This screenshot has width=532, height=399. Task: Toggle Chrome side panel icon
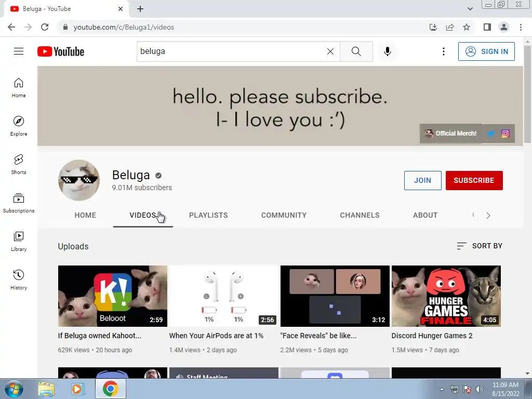coord(487,27)
